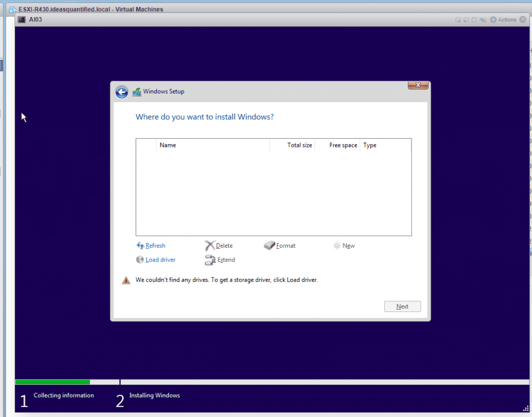Select the Extend option label
Image resolution: width=532 pixels, height=417 pixels.
click(x=227, y=260)
